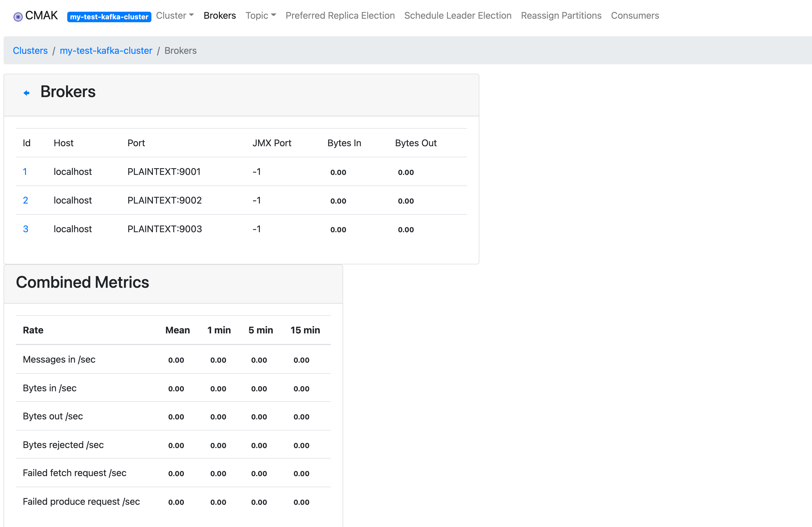Click the blue back arrow beside Brokers
812x527 pixels.
coord(26,93)
